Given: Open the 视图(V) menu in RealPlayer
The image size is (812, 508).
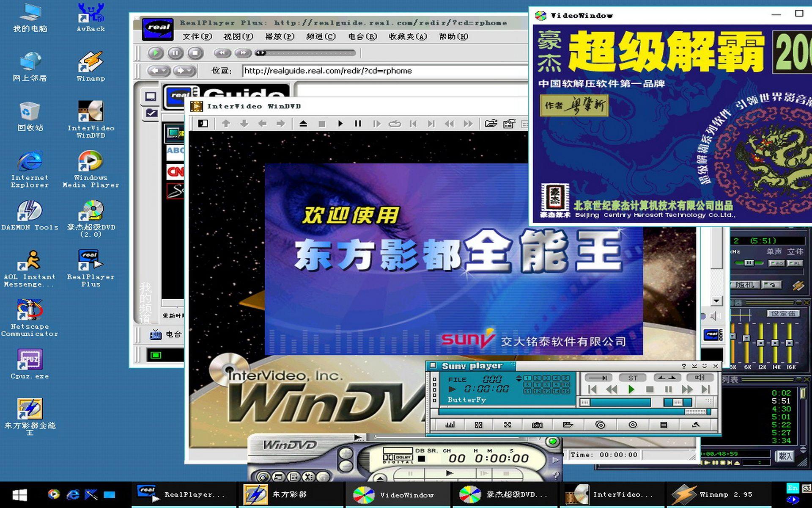Looking at the screenshot, I should [238, 36].
